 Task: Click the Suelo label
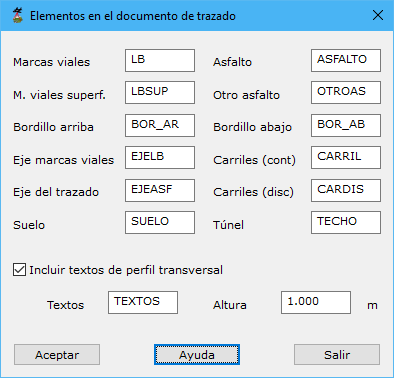29,225
